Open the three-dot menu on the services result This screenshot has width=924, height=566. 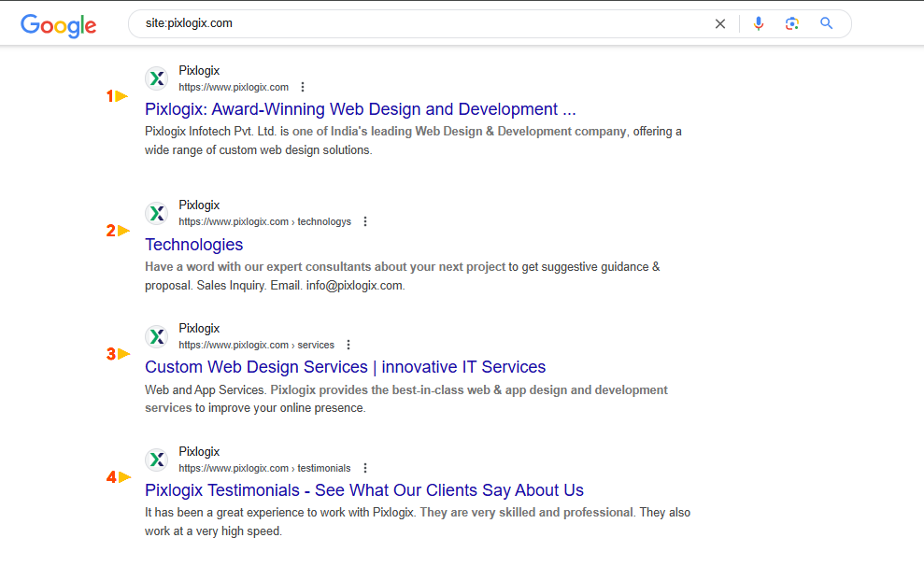click(348, 344)
